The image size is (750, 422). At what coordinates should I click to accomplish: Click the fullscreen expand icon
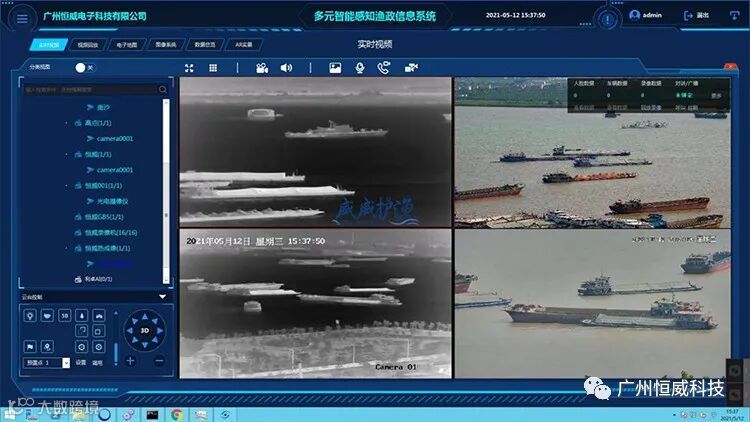[189, 68]
